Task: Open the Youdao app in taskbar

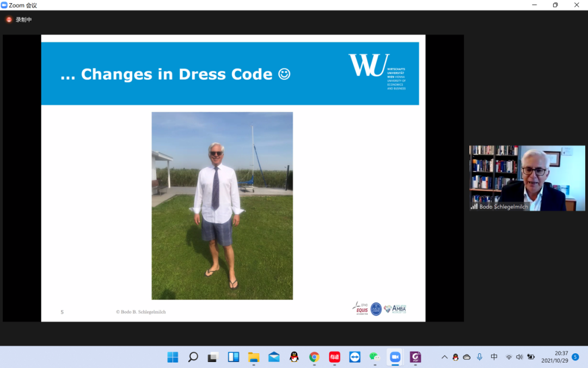Action: click(x=334, y=357)
